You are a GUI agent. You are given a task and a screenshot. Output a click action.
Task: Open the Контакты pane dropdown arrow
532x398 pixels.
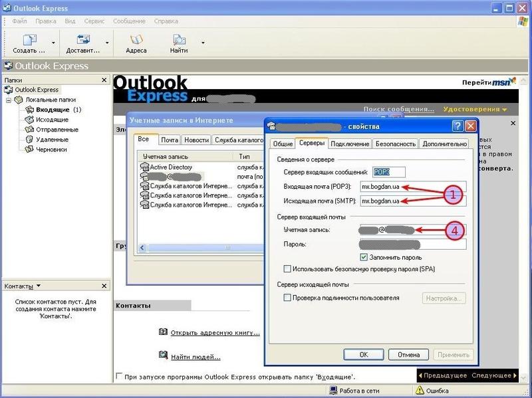click(x=39, y=286)
